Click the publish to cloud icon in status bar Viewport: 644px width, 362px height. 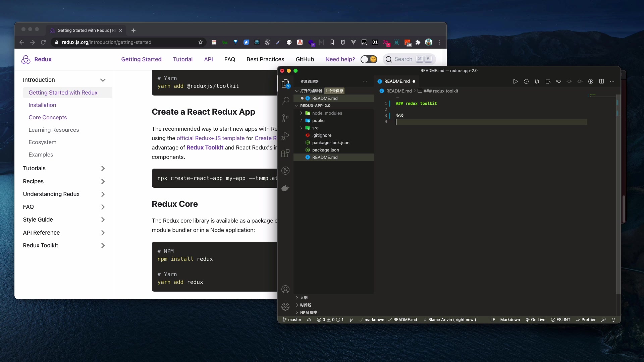pyautogui.click(x=309, y=320)
